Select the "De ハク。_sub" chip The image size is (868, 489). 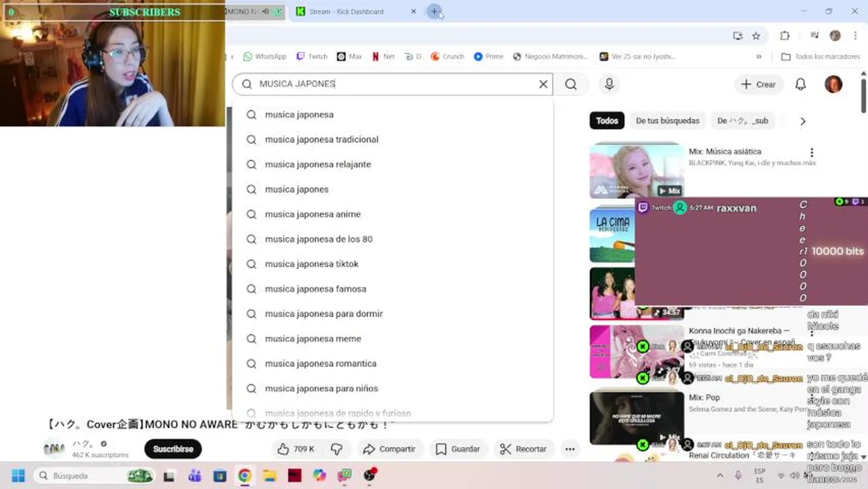click(x=743, y=121)
